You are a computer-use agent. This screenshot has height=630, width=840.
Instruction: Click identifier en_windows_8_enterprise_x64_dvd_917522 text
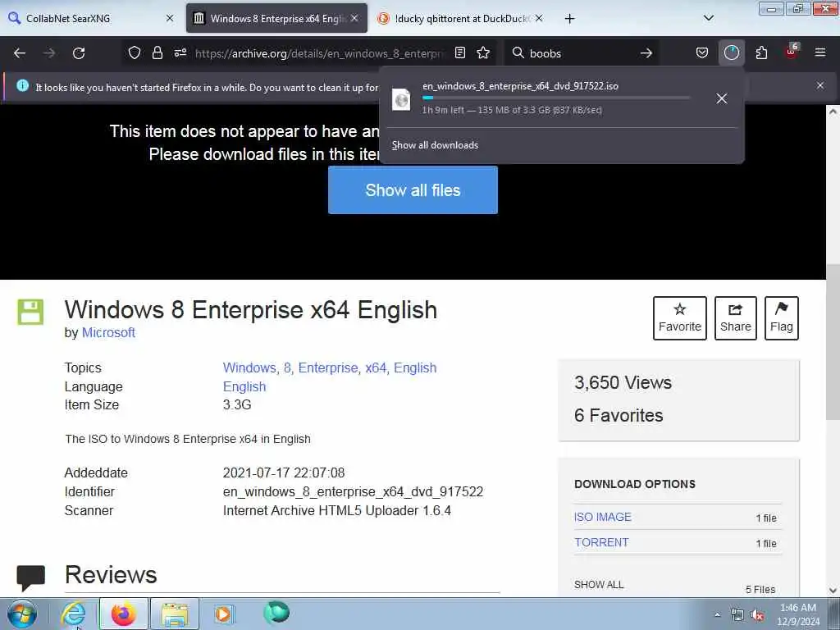tap(353, 492)
